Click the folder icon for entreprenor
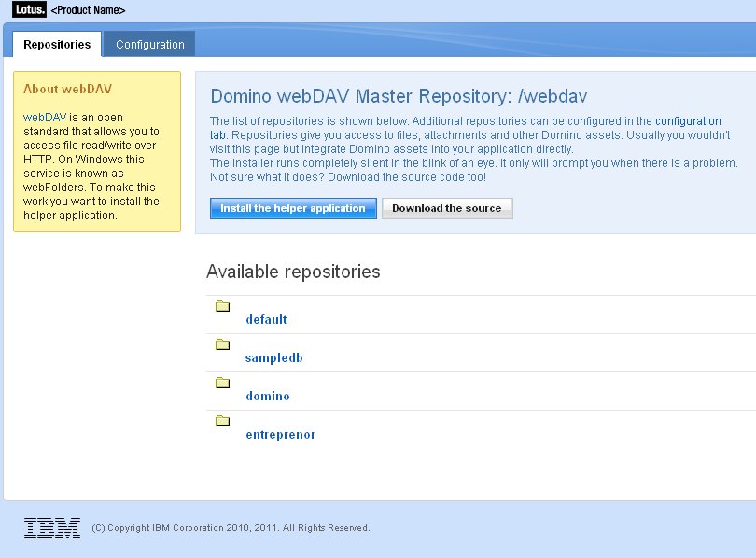Viewport: 756px width, 558px height. 222,421
